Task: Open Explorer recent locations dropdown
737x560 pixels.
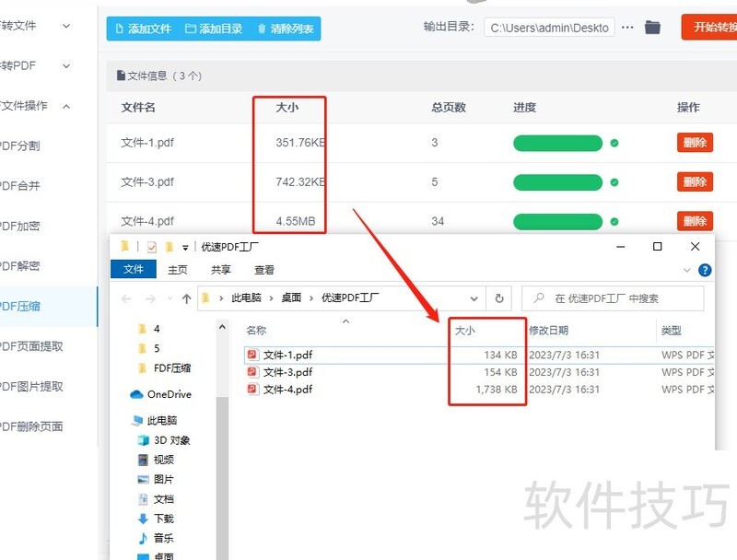Action: 170,298
